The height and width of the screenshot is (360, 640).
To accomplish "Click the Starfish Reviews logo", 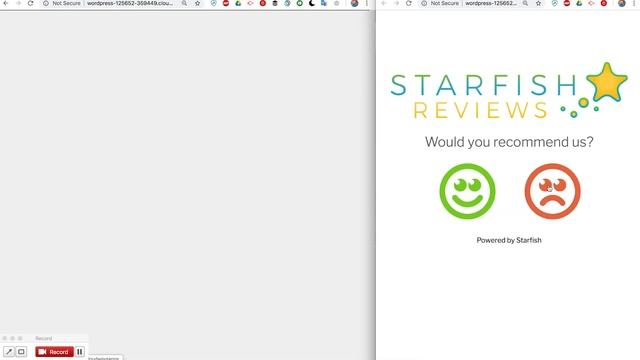I will click(x=509, y=91).
